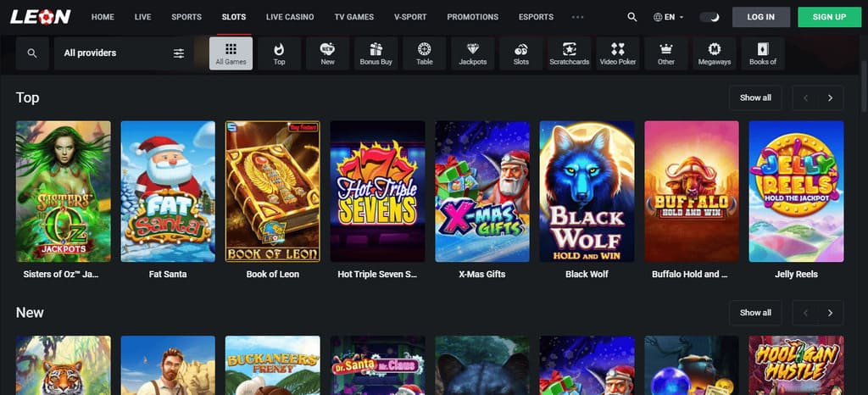Go to previous New games
The width and height of the screenshot is (868, 395).
805,313
